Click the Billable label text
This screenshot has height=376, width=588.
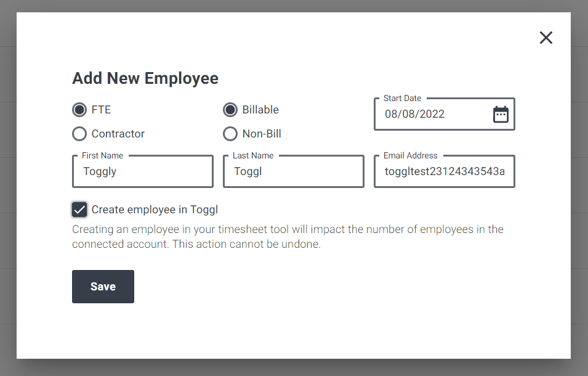(x=260, y=110)
